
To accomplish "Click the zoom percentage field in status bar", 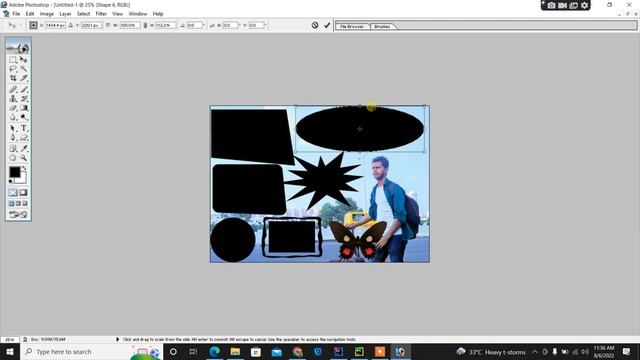I will click(x=10, y=340).
